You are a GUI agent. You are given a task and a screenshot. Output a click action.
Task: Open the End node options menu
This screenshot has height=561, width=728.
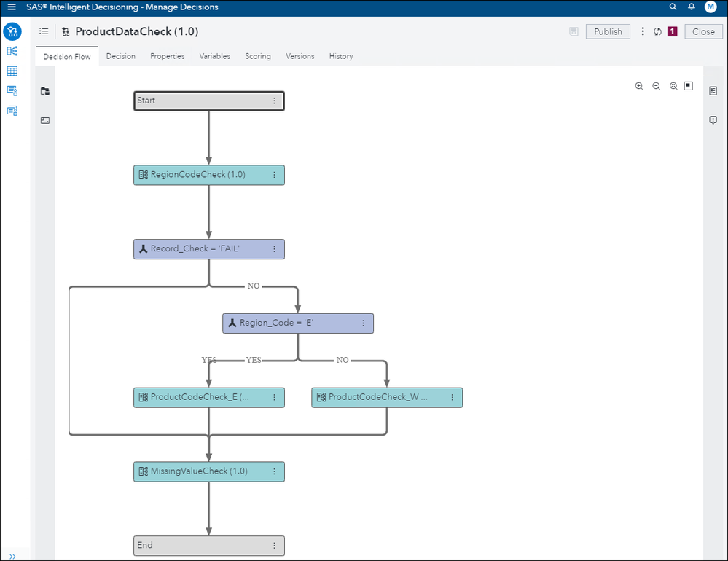(275, 546)
